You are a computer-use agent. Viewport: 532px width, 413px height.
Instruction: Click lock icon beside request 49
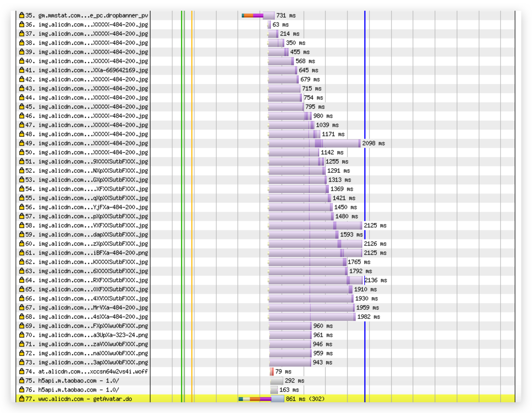coord(22,143)
